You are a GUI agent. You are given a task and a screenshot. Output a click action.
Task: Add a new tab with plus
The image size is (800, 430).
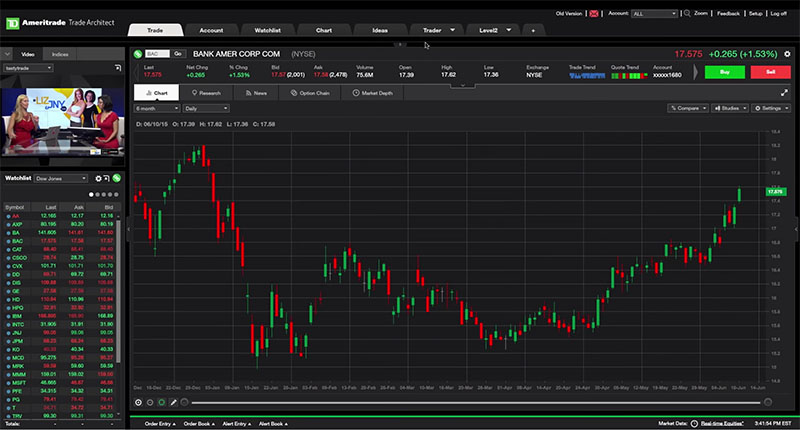coord(533,30)
